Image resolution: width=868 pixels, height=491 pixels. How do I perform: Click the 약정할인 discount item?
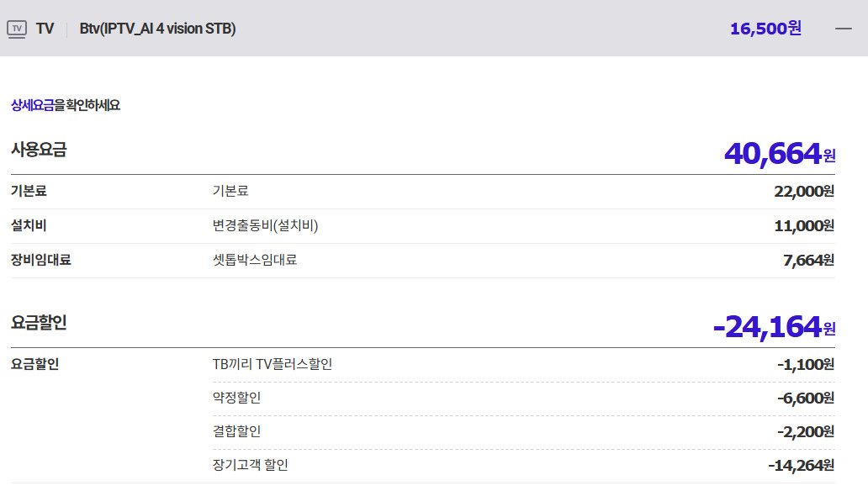click(236, 398)
